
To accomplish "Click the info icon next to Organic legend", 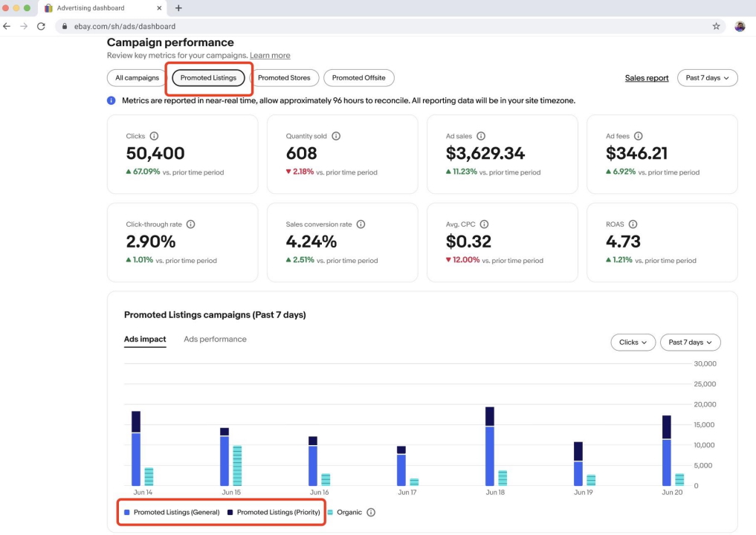I will (371, 513).
